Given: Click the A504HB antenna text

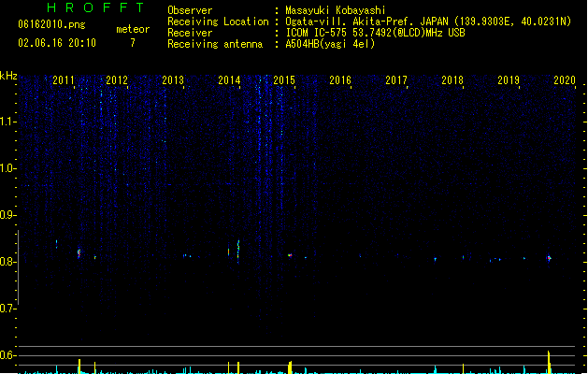Looking at the screenshot, I should point(330,44).
